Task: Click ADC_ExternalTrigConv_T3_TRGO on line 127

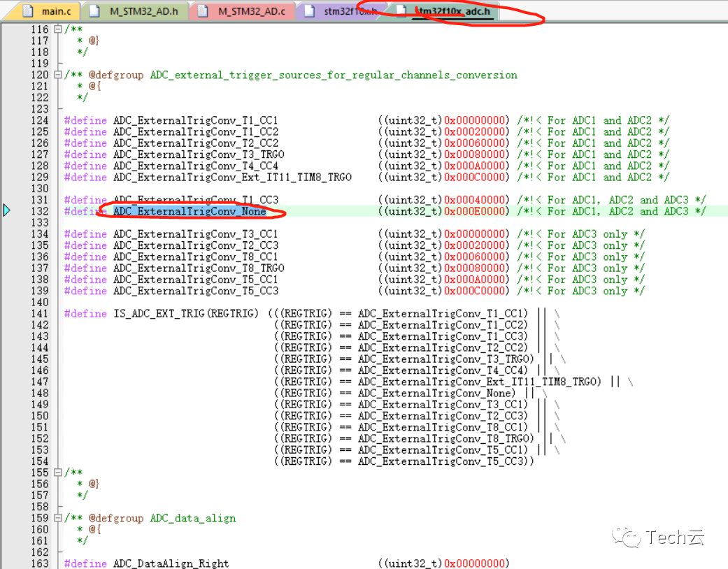Action: [199, 154]
